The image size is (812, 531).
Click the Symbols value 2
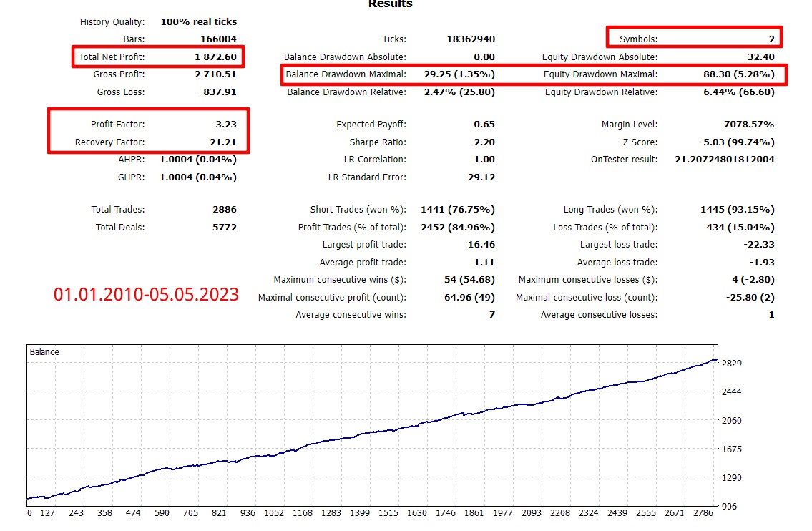(772, 39)
